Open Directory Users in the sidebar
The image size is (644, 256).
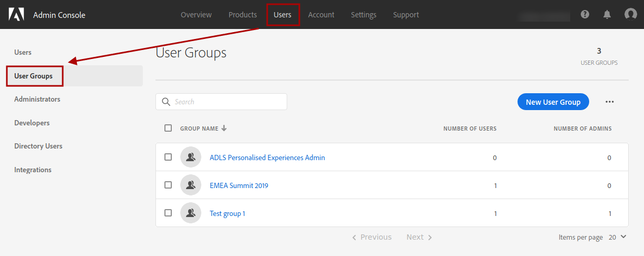coord(38,146)
